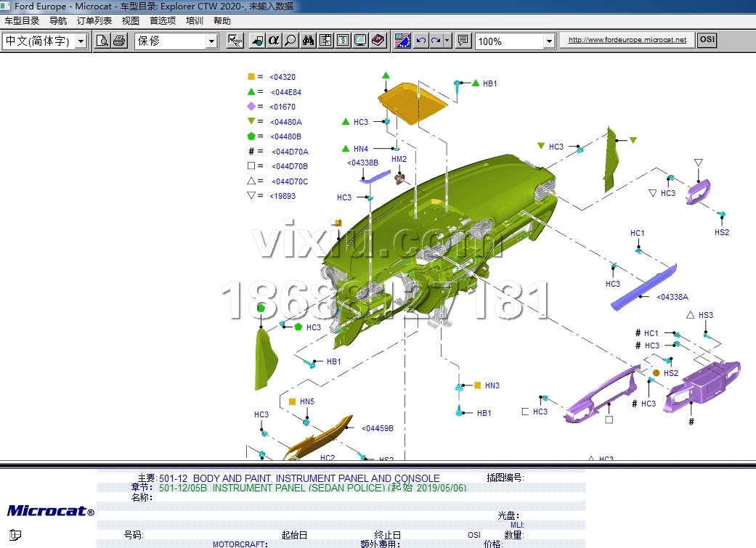Click the dollar sign pricing icon
The height and width of the screenshot is (548, 756).
pyautogui.click(x=343, y=41)
